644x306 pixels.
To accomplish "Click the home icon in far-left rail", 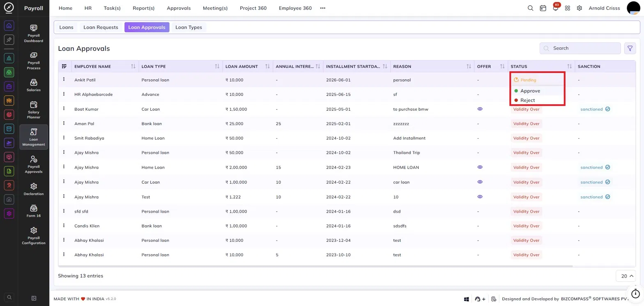I will [9, 25].
